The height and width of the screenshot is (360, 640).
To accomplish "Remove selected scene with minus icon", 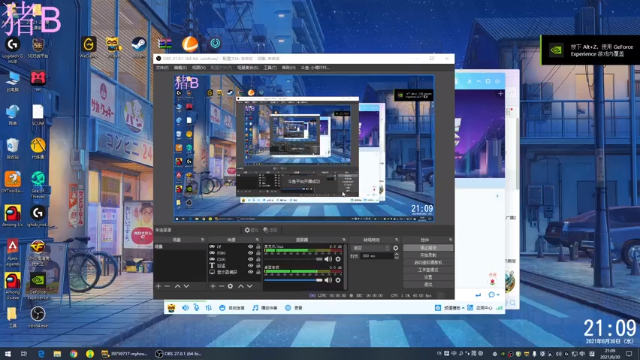I will click(x=167, y=287).
